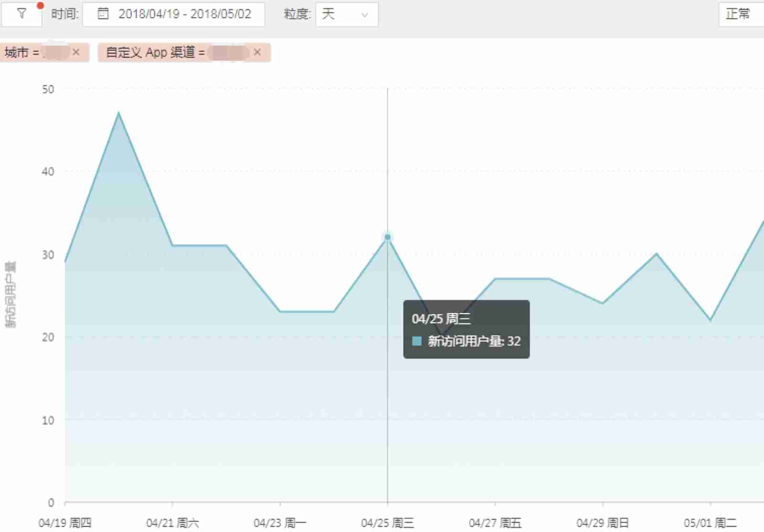Click the 城市 filter chip
This screenshot has height=532, width=764.
(44, 52)
